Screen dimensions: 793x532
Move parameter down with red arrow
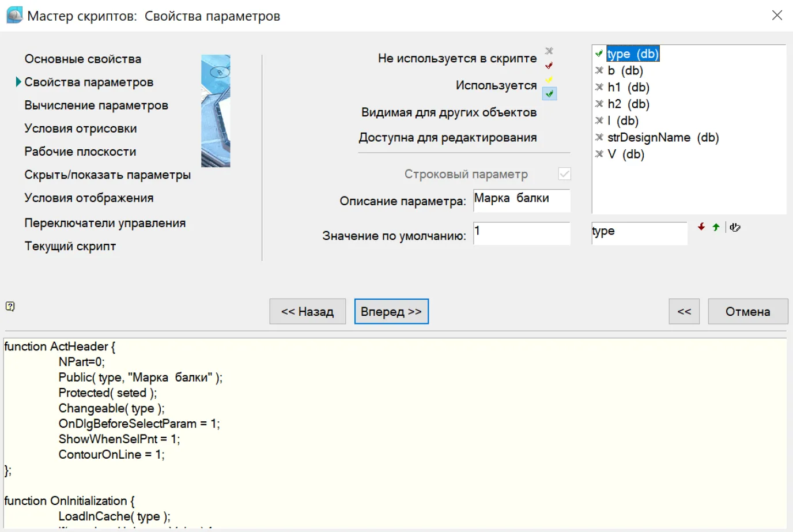coord(701,227)
